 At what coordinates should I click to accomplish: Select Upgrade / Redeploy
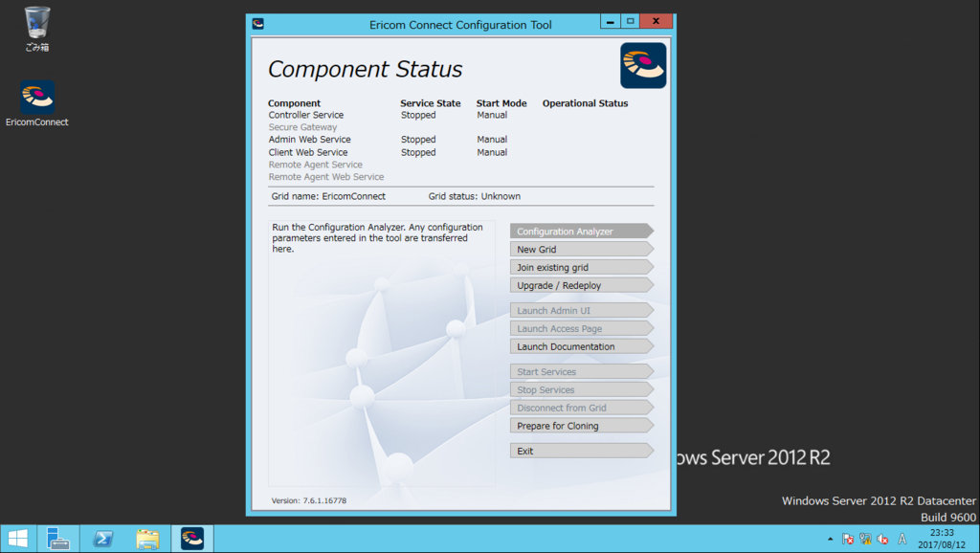pos(582,285)
